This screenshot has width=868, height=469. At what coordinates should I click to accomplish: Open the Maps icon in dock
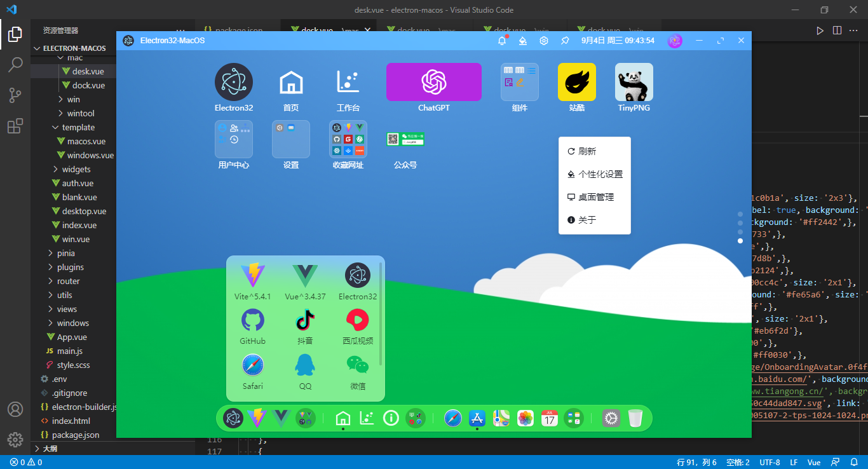pyautogui.click(x=501, y=418)
